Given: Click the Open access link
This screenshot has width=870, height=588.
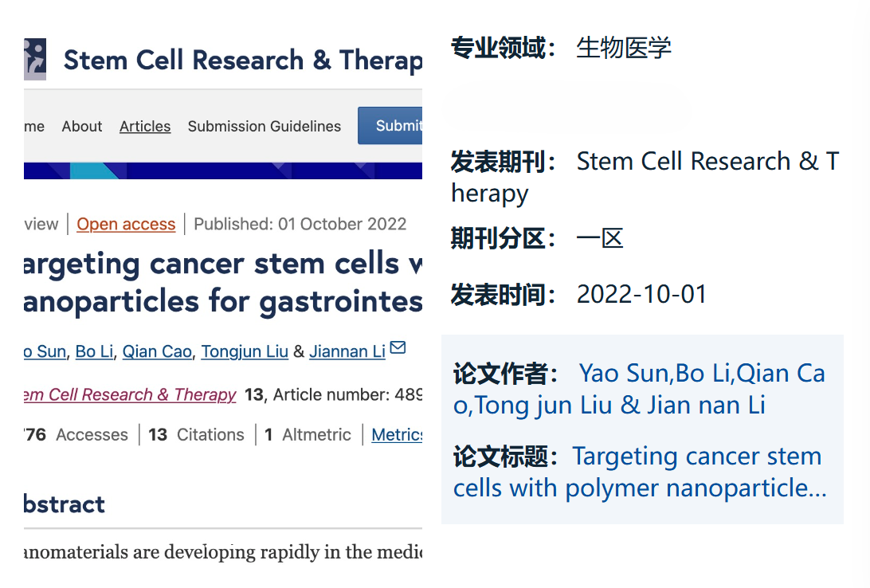Looking at the screenshot, I should [x=126, y=225].
